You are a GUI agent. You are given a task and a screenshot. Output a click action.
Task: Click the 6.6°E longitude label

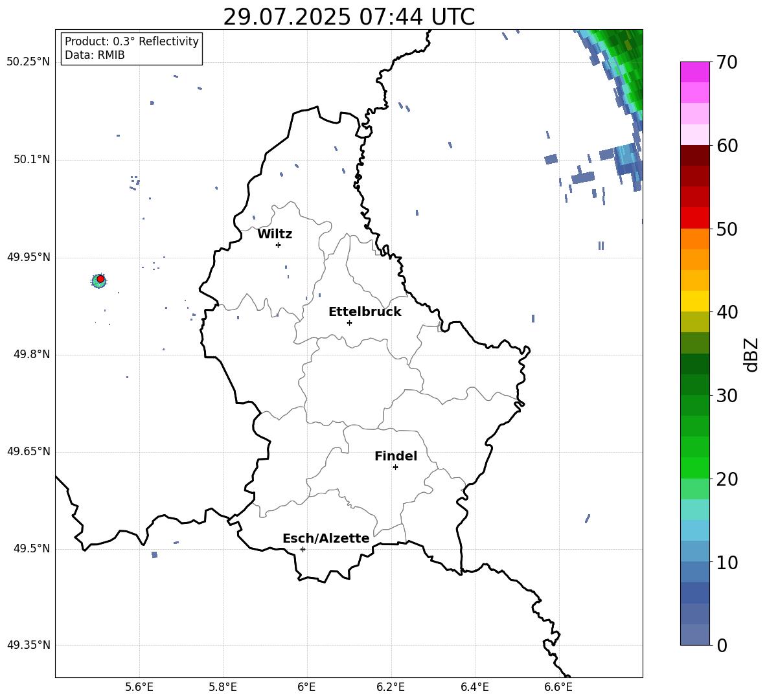(558, 687)
